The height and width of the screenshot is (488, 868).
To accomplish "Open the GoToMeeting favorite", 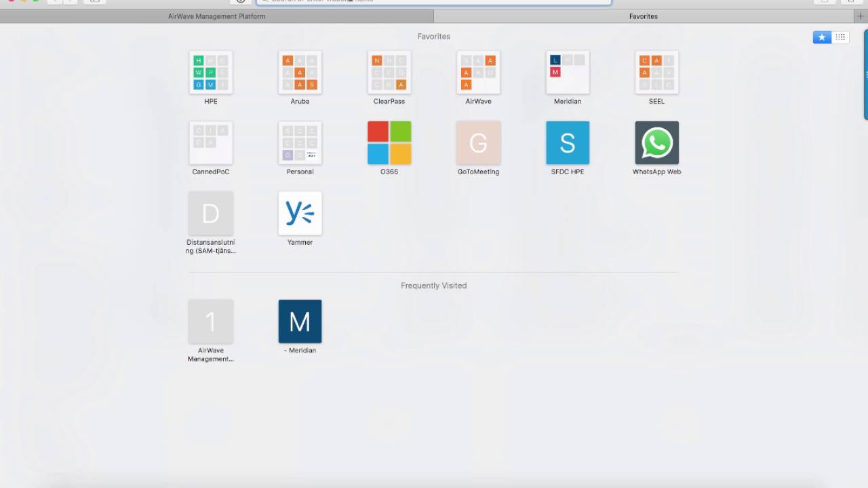I will pos(478,143).
